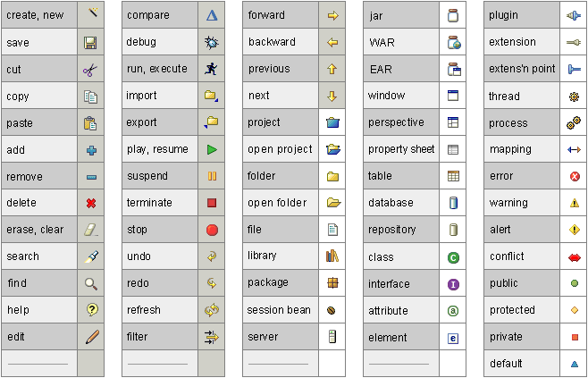Select the floppy disk save icon

click(90, 43)
